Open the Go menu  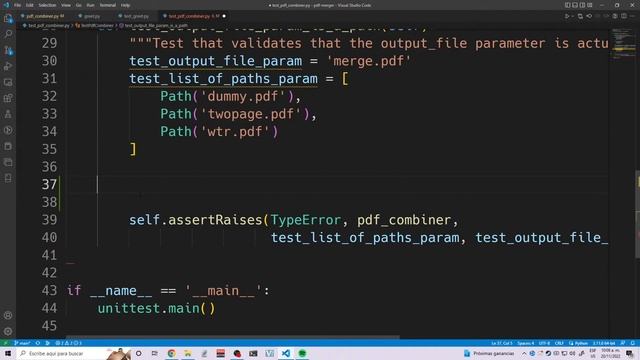[x=79, y=5]
